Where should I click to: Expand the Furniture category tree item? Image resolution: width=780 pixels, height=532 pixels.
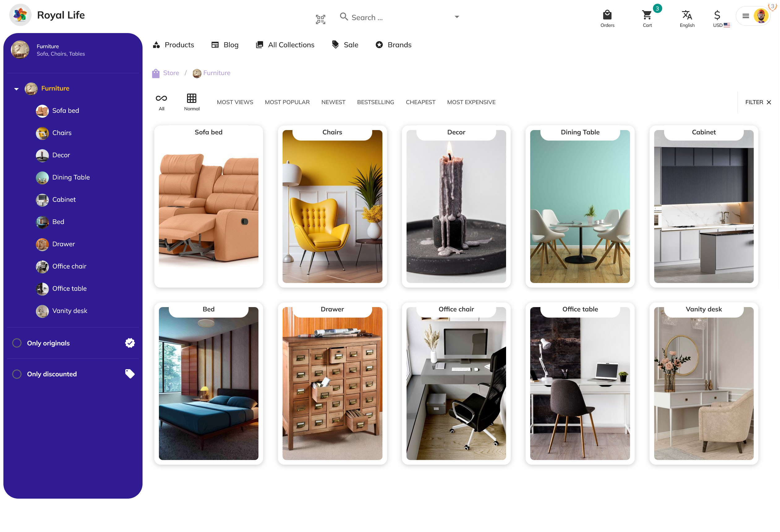pyautogui.click(x=16, y=88)
